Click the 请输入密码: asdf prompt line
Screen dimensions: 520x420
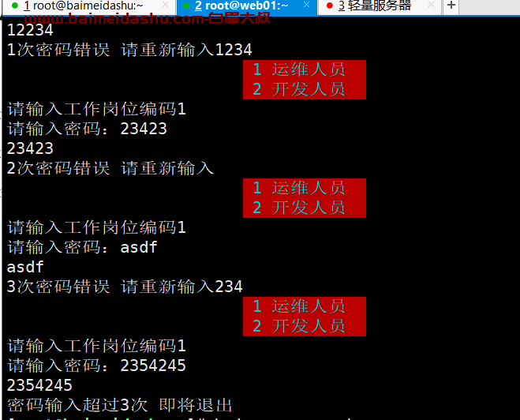point(82,247)
